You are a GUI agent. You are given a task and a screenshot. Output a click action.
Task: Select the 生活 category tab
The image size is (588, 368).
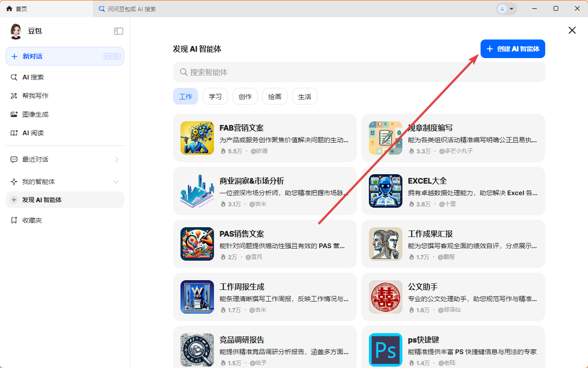click(305, 97)
